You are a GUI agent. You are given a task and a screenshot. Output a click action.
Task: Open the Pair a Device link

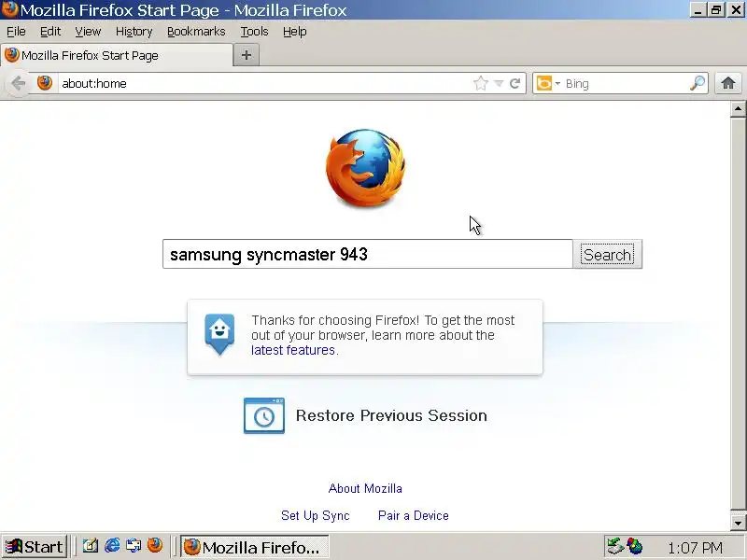click(x=414, y=515)
